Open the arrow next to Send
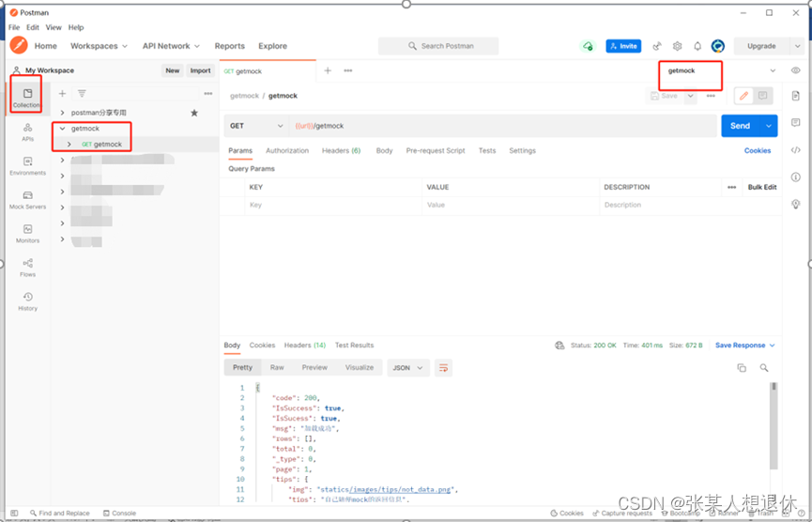The image size is (812, 522). click(x=769, y=126)
